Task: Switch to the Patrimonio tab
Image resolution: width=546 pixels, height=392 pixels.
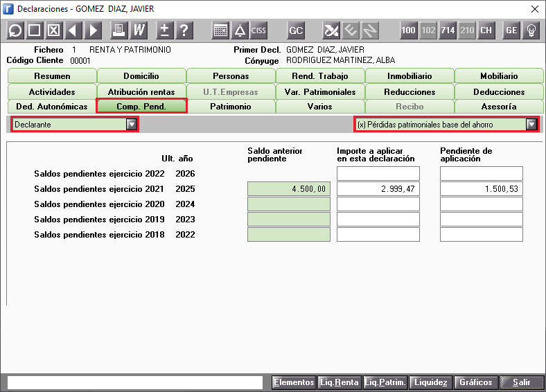Action: [231, 107]
